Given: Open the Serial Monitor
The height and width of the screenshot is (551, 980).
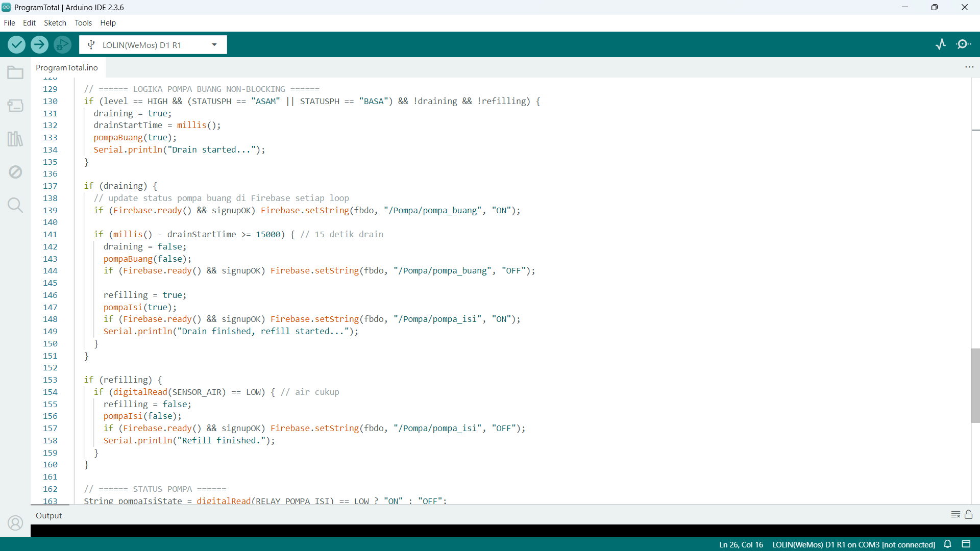Looking at the screenshot, I should click(x=964, y=44).
